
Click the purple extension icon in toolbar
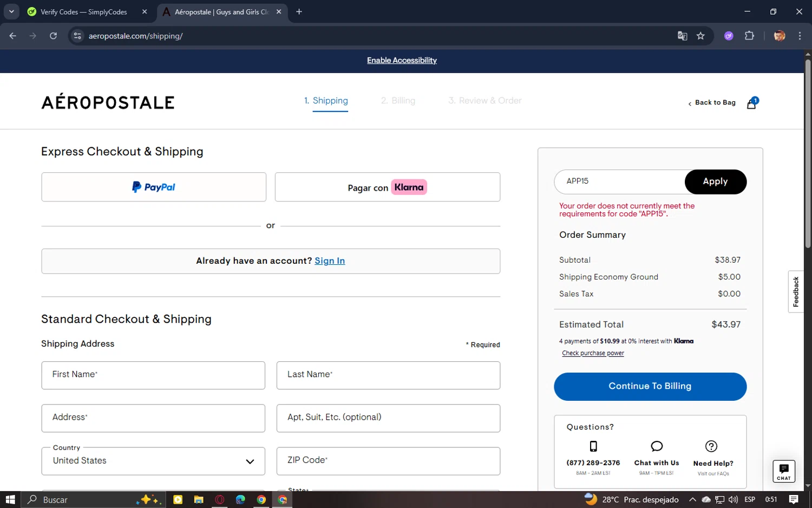pyautogui.click(x=729, y=36)
